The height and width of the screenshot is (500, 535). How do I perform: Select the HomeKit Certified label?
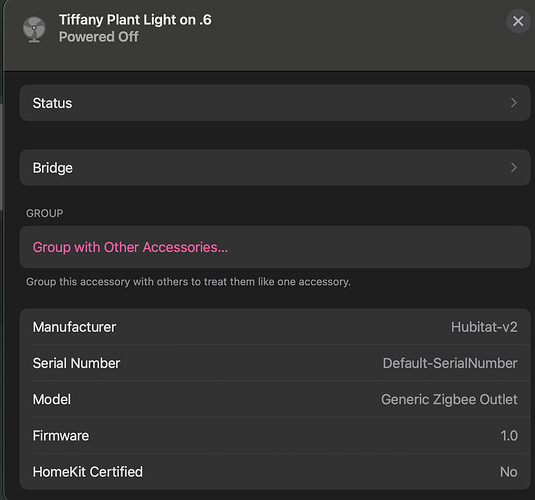click(88, 472)
